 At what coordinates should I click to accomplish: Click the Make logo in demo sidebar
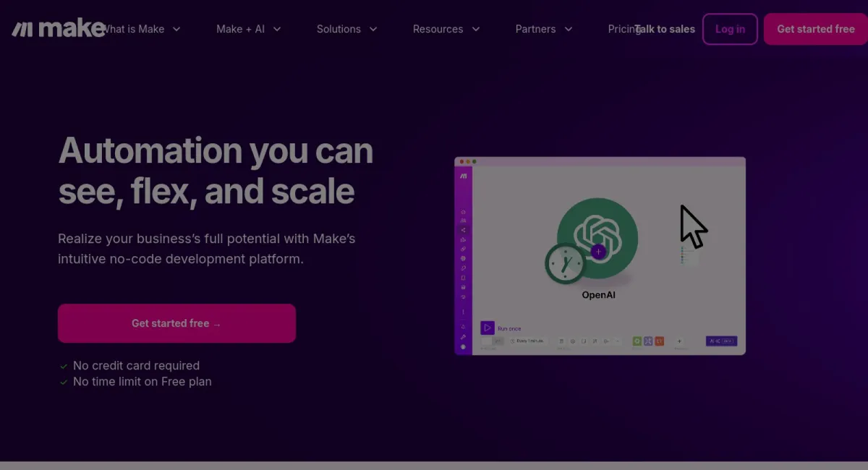tap(463, 176)
